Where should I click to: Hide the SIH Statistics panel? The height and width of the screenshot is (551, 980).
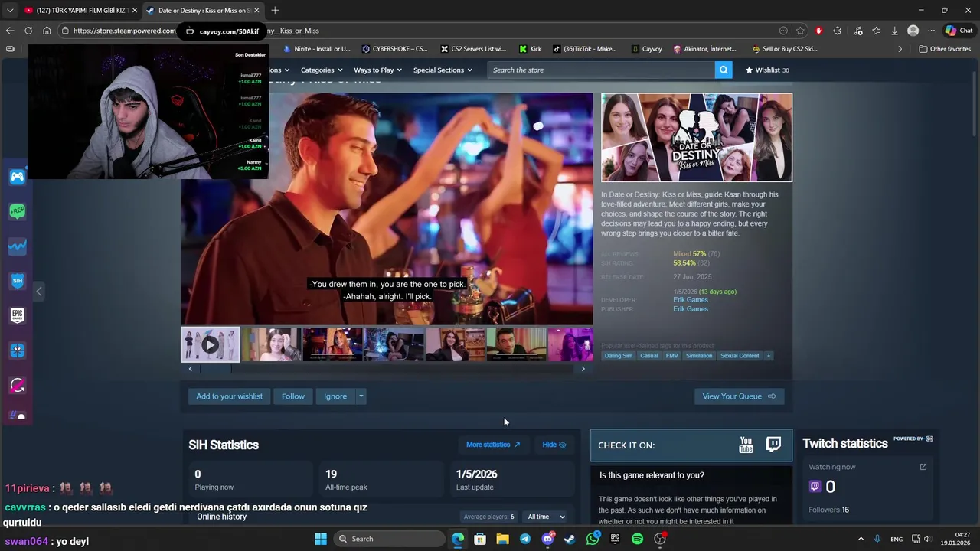coord(554,445)
